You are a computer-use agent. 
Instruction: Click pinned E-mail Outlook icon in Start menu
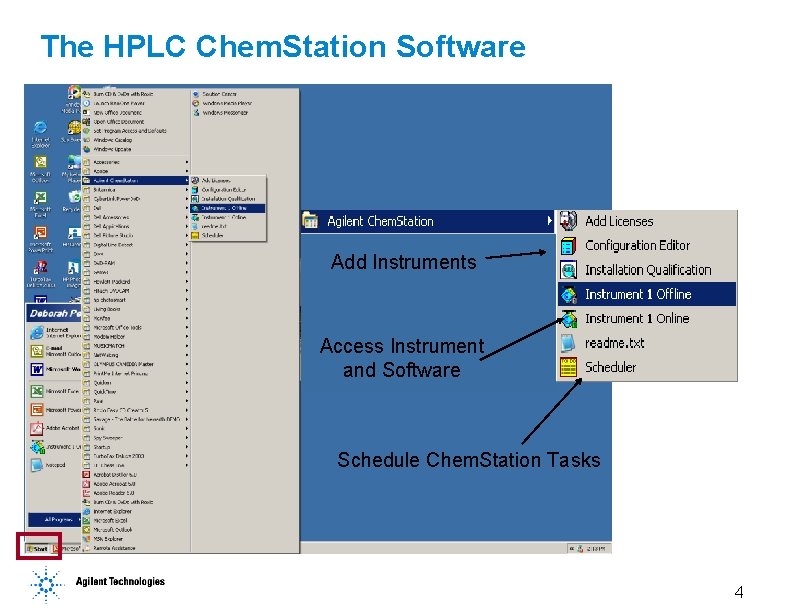(37, 351)
